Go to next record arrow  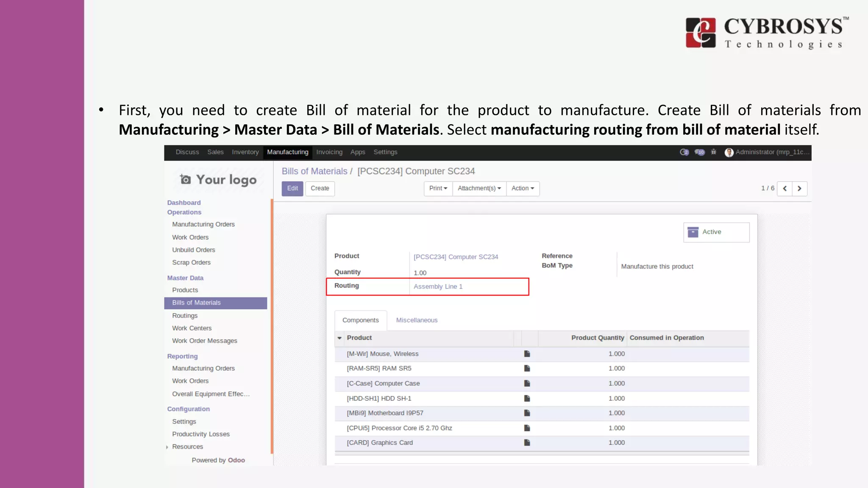click(x=799, y=189)
